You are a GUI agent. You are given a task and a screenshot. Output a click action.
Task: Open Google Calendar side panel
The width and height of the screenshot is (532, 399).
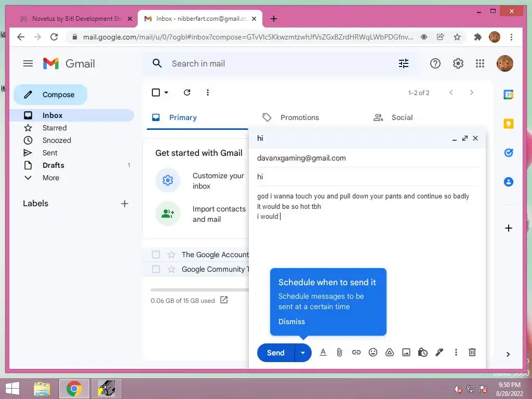coord(508,95)
